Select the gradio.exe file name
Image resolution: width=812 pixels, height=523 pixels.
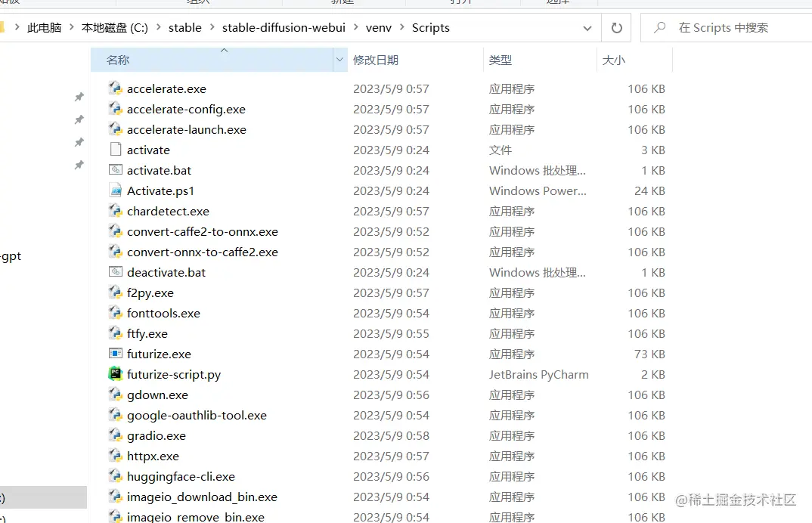point(157,436)
